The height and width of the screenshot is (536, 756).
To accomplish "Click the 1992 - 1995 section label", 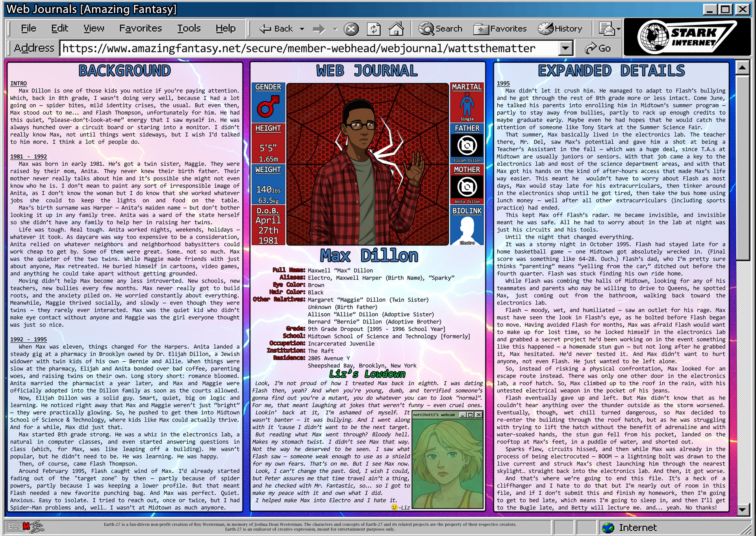I will pos(28,339).
